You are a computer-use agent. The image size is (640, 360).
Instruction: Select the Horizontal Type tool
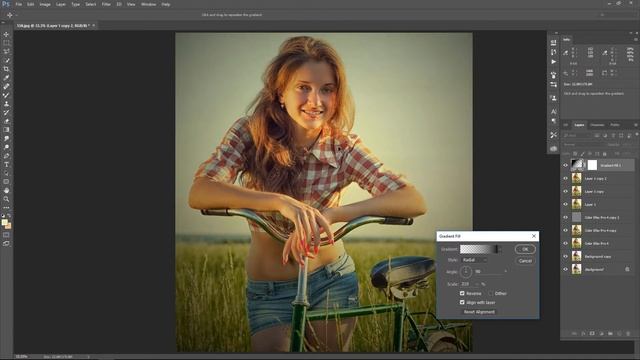click(x=6, y=164)
